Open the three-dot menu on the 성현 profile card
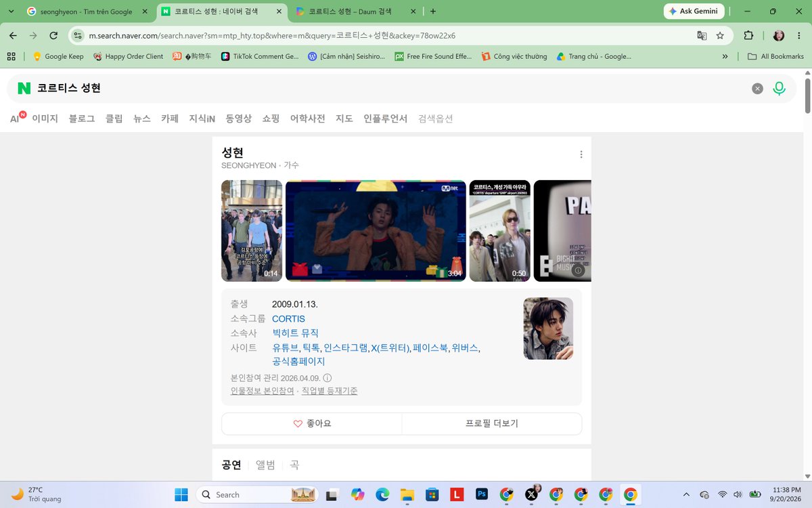Viewport: 812px width, 508px height. coord(581,154)
